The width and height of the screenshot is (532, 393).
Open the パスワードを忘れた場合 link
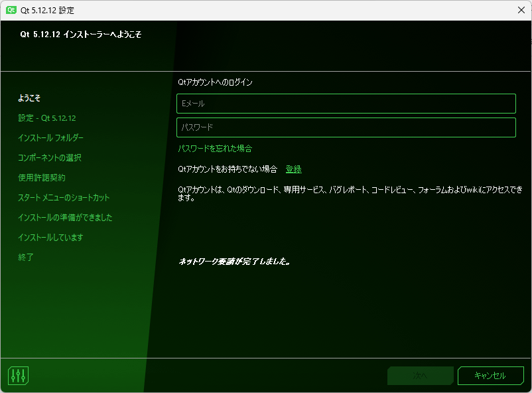(x=215, y=149)
